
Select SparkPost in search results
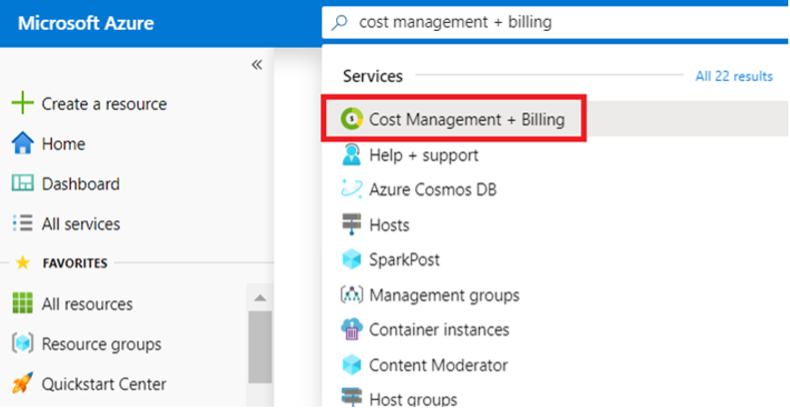(404, 260)
